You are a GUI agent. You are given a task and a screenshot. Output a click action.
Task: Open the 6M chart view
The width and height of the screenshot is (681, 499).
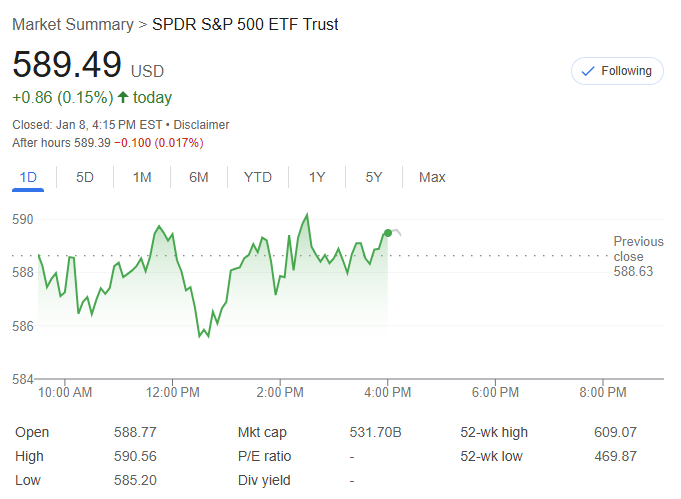pyautogui.click(x=199, y=177)
